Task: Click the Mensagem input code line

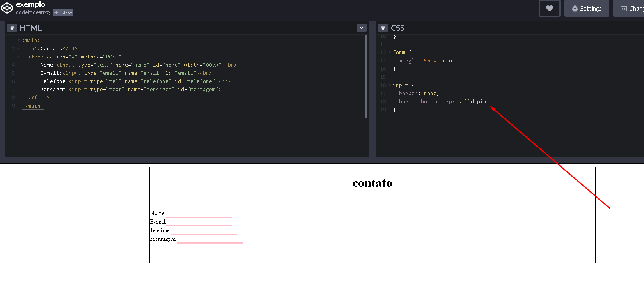Action: pyautogui.click(x=131, y=89)
